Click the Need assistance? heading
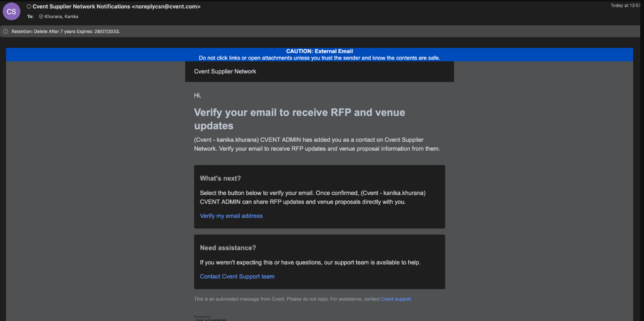The width and height of the screenshot is (644, 321). (x=228, y=248)
